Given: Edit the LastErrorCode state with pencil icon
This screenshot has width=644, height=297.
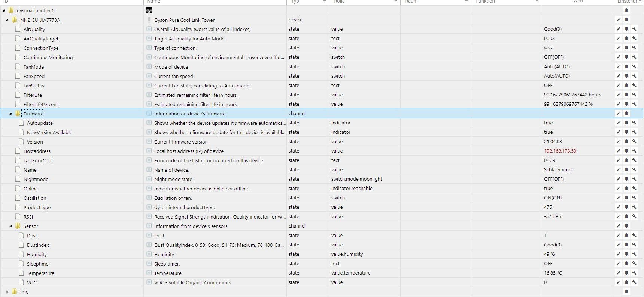Looking at the screenshot, I should (x=618, y=160).
